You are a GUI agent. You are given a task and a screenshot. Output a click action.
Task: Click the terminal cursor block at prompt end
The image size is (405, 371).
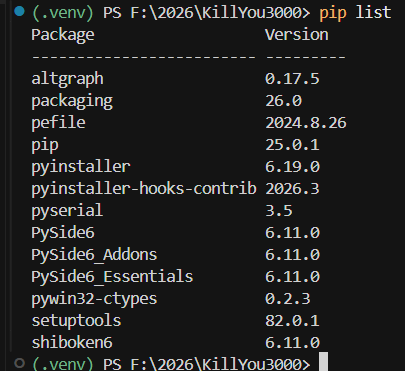tap(323, 362)
